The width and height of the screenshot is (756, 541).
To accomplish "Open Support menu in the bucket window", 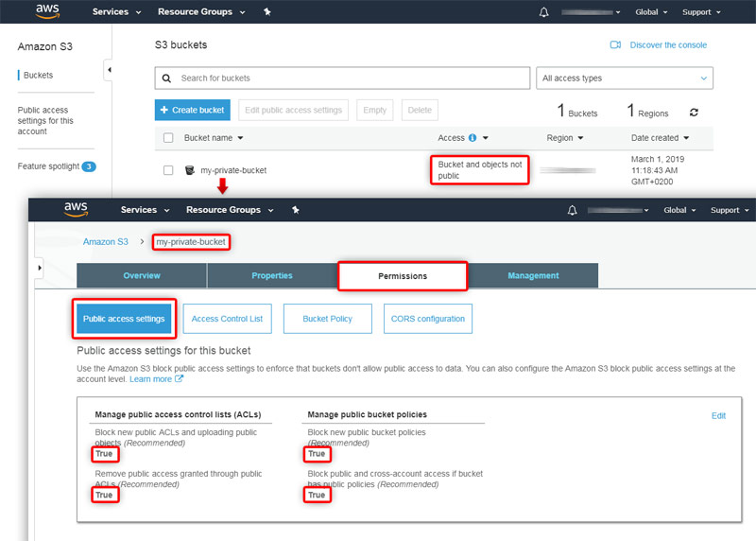I will pos(730,210).
